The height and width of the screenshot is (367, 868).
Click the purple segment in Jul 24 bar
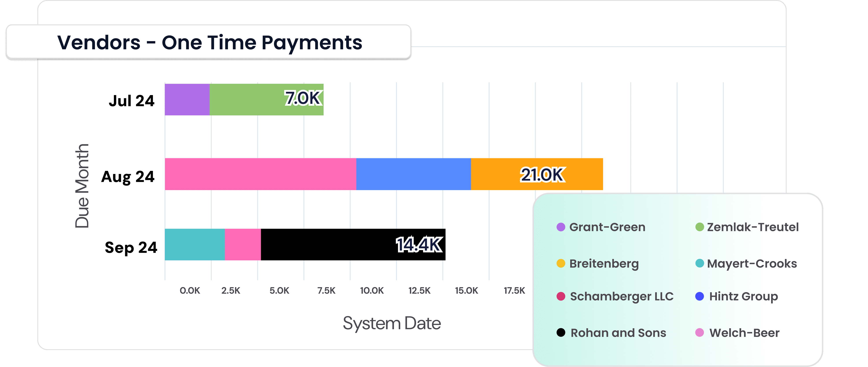point(187,100)
